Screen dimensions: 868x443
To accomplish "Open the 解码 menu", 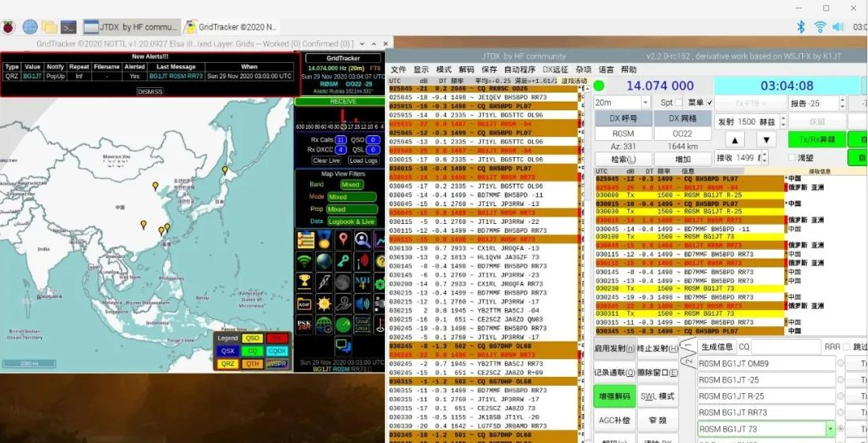I will [x=467, y=70].
